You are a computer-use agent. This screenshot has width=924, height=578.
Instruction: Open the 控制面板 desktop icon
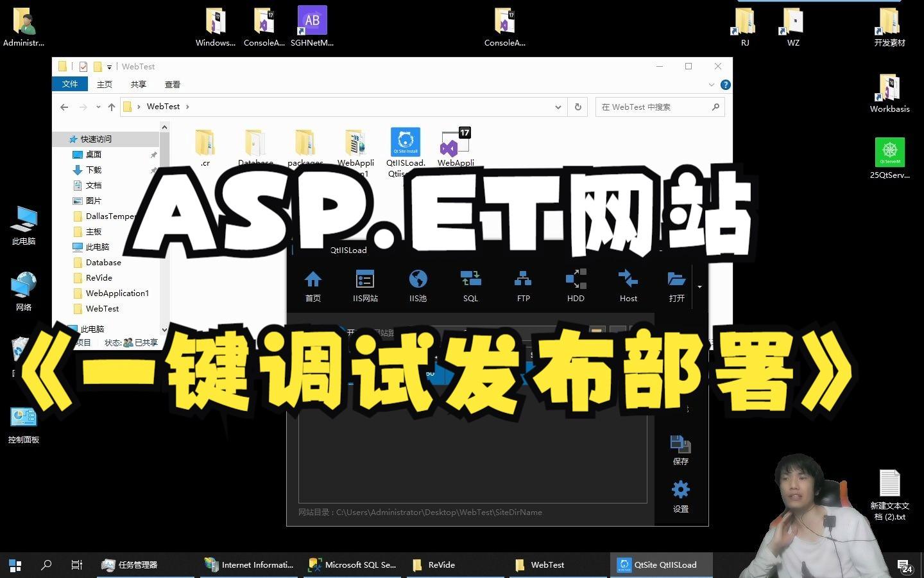click(x=24, y=425)
